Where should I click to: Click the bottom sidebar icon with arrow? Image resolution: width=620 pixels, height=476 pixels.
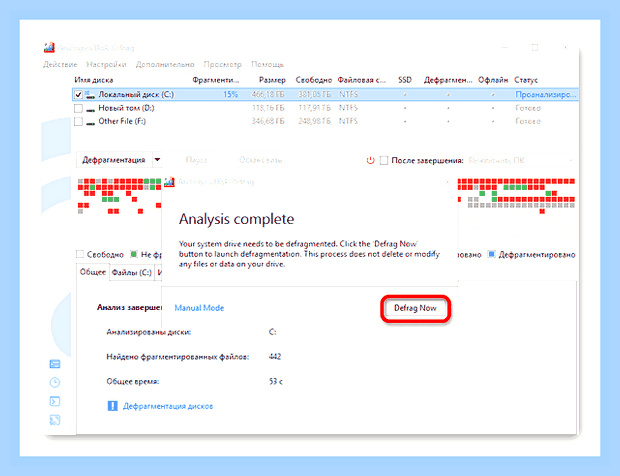tap(55, 420)
